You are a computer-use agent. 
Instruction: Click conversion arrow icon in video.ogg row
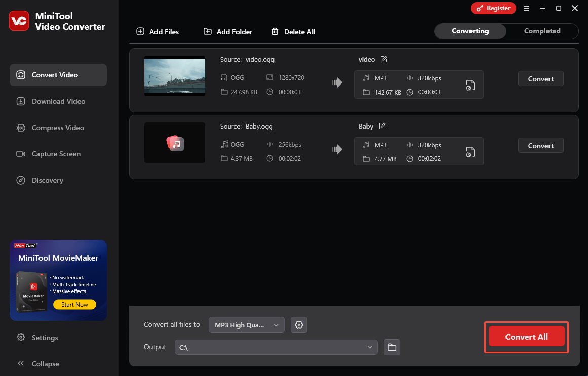(x=337, y=82)
